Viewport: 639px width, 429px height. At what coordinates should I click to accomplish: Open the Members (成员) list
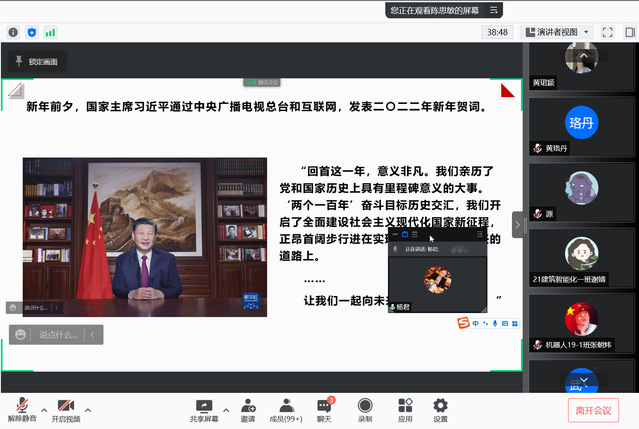coord(286,410)
